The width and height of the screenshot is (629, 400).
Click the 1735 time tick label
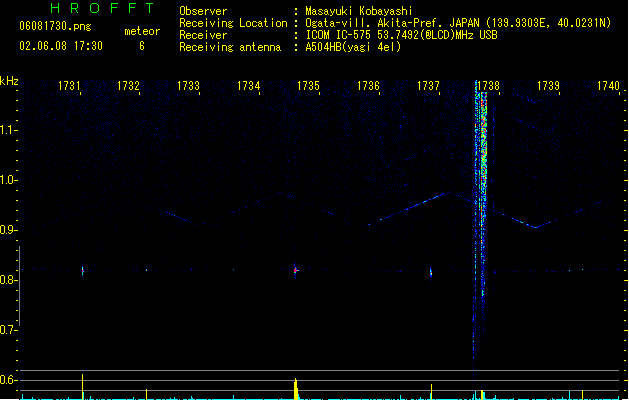pyautogui.click(x=308, y=86)
